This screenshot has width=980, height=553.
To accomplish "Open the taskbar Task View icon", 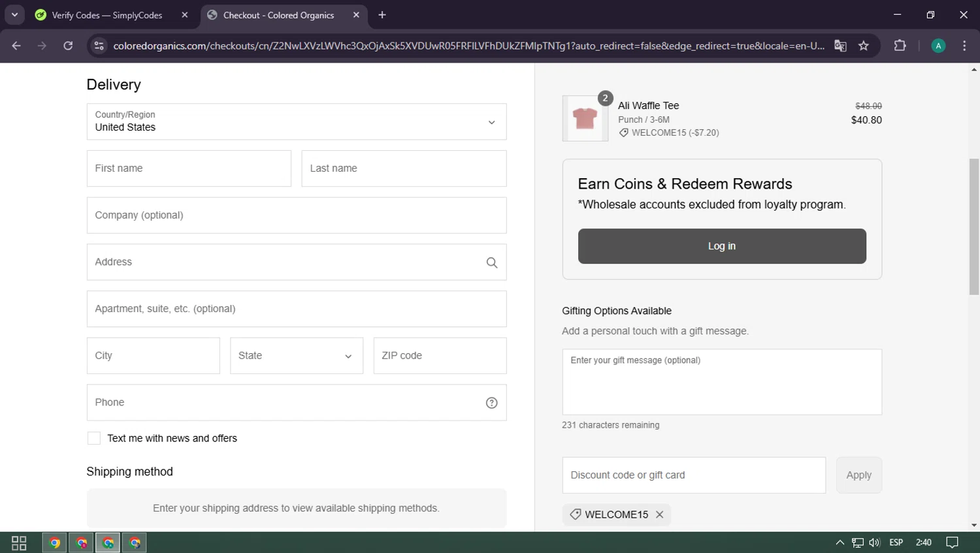I will 19,543.
